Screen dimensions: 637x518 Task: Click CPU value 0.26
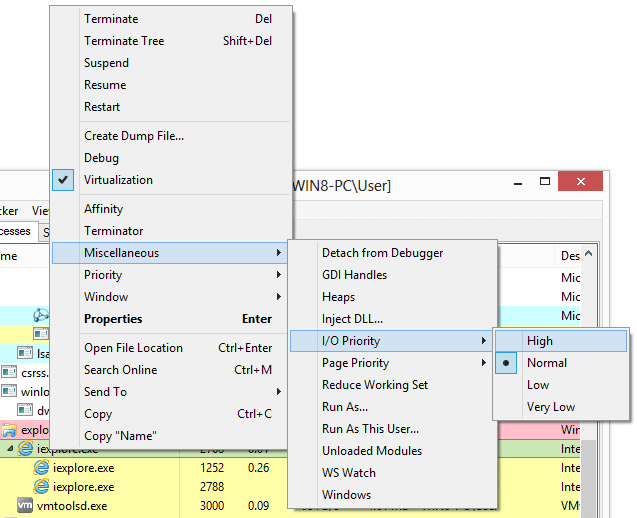pyautogui.click(x=258, y=468)
